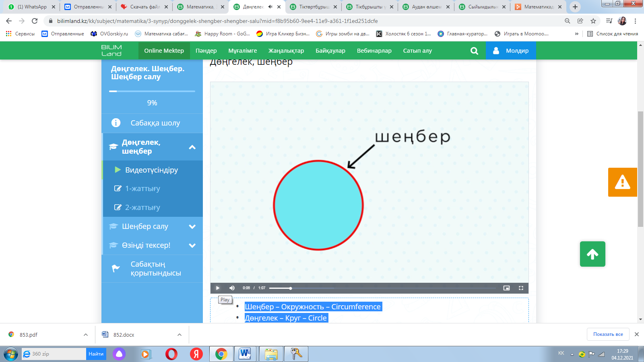Open the Жаңалықтар menu
The width and height of the screenshot is (644, 362).
pos(286,51)
